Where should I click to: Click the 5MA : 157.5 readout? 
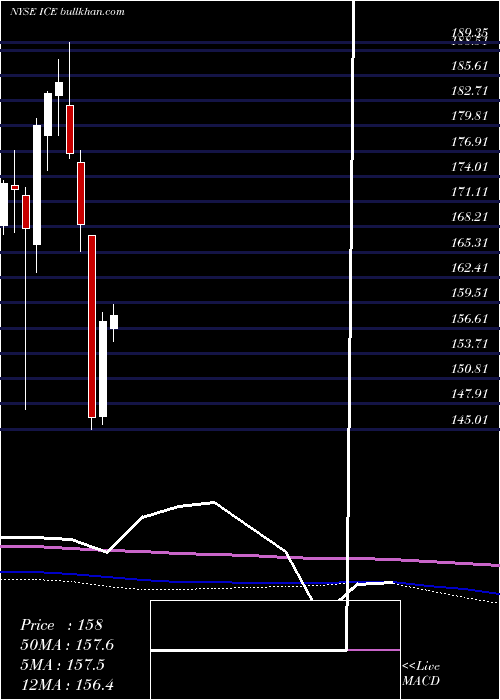[x=62, y=665]
